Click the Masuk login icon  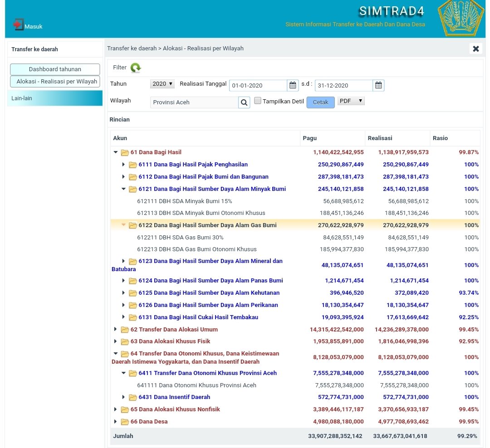click(18, 24)
